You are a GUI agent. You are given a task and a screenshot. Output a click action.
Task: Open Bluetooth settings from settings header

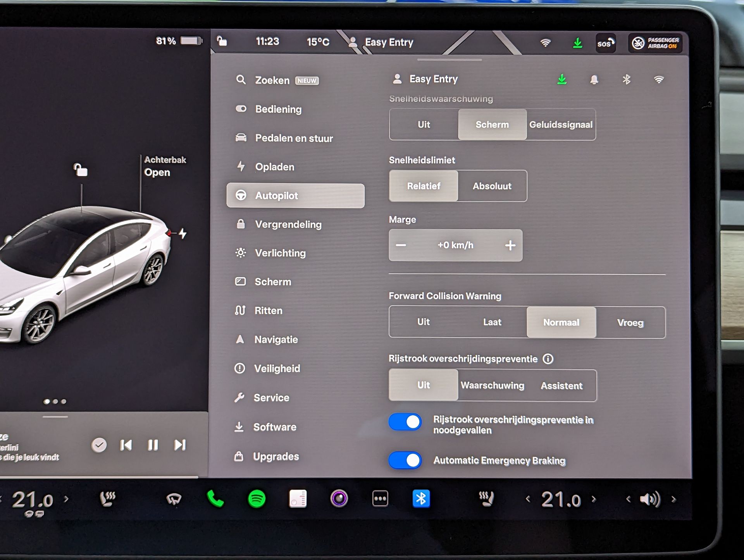(626, 79)
